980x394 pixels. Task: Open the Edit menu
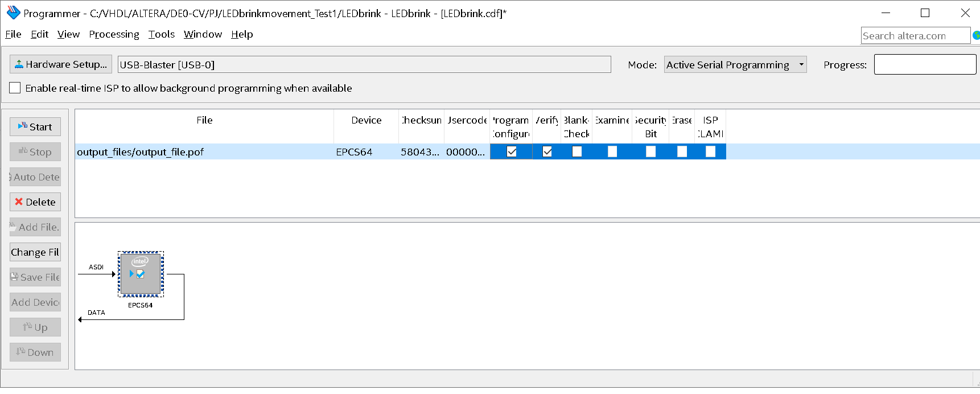click(x=39, y=34)
